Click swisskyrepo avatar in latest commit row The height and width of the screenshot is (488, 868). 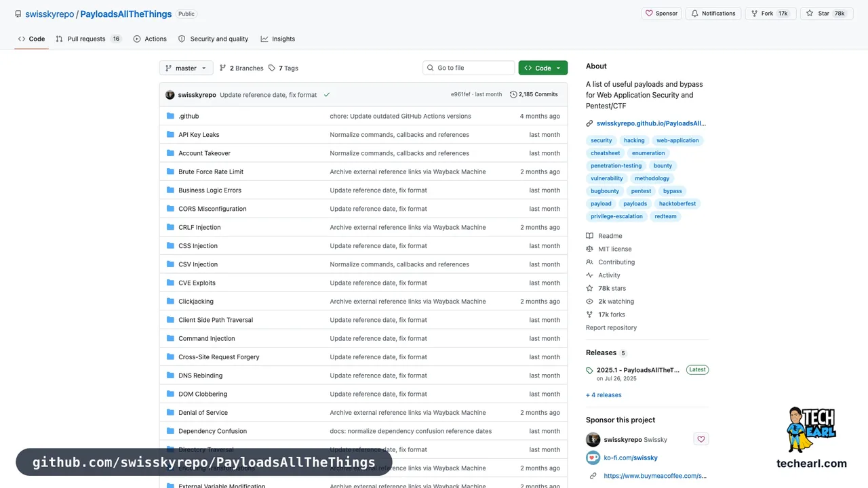click(170, 95)
